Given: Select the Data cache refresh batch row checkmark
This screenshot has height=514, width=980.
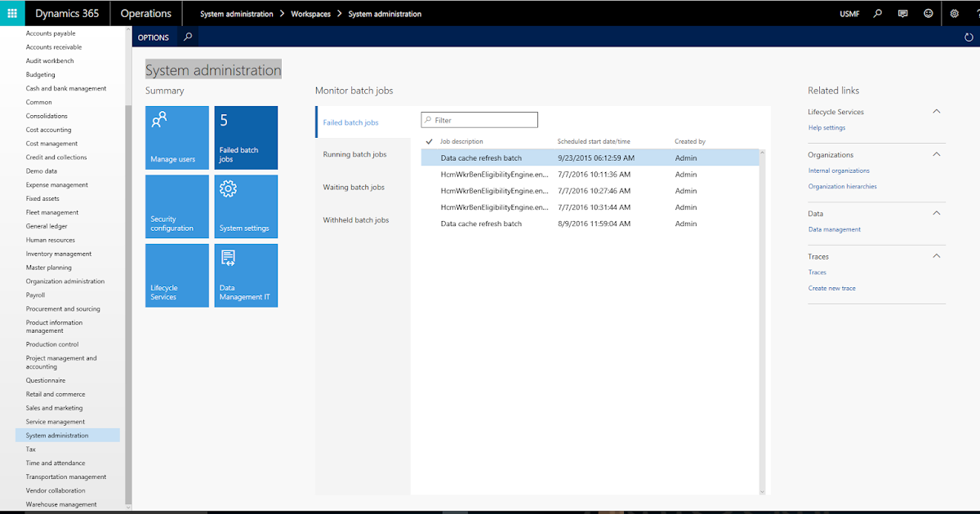Looking at the screenshot, I should tap(429, 157).
